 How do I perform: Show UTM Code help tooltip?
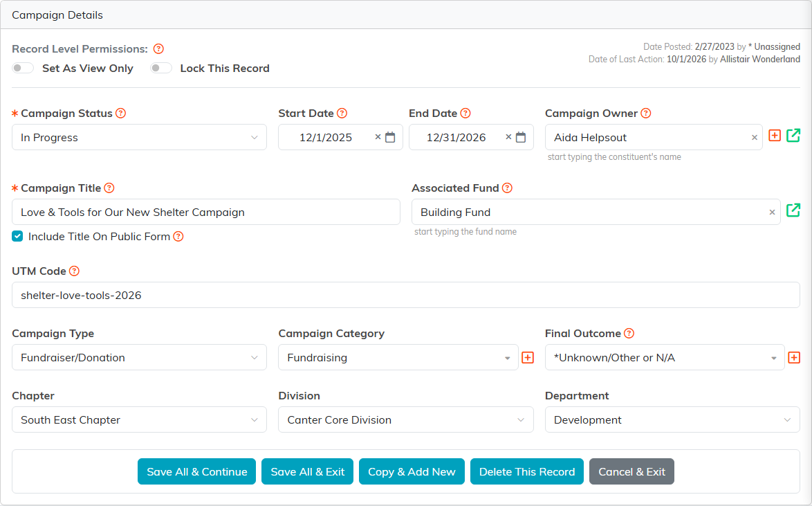point(74,271)
